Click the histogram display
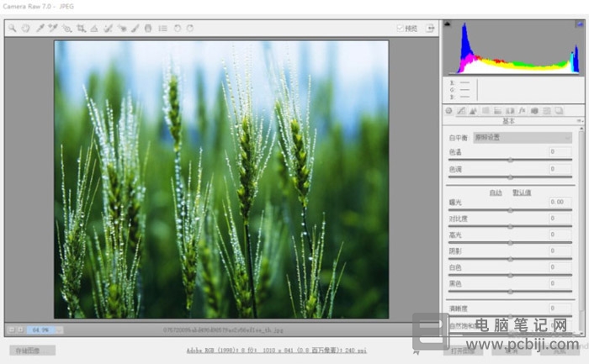 coord(513,48)
